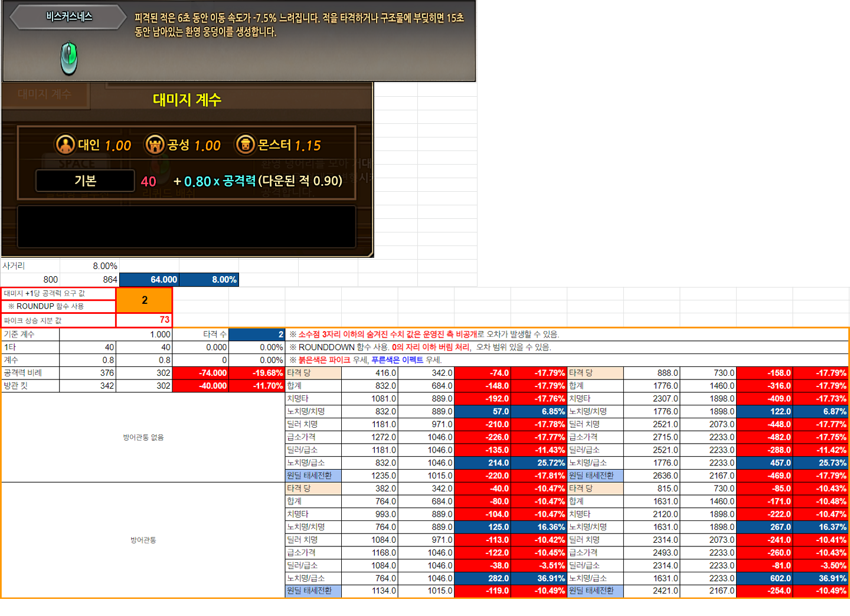Click the pink 40 base damage value
Screen dimensions: 850x616
[149, 182]
